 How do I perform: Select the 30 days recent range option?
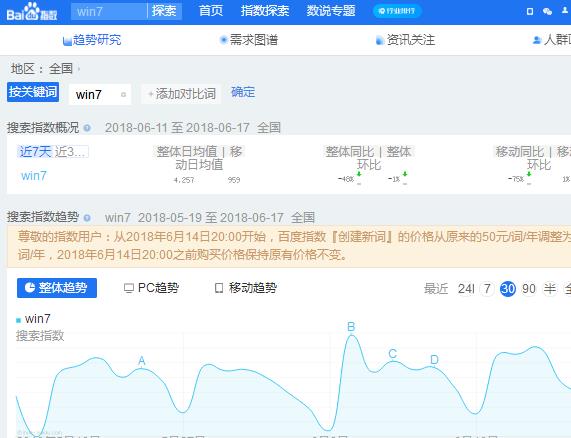tap(508, 289)
